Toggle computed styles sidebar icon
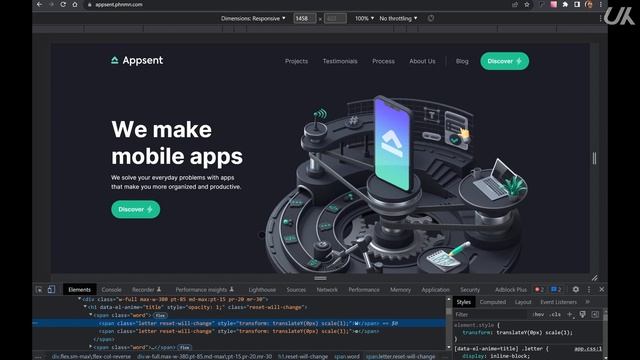Viewport: 640px width, 360px height. point(595,314)
